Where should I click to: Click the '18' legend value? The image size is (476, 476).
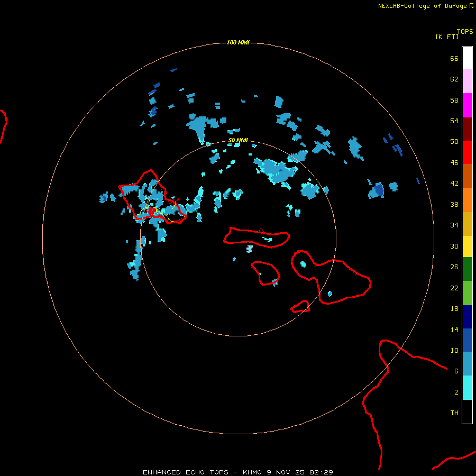tap(454, 309)
